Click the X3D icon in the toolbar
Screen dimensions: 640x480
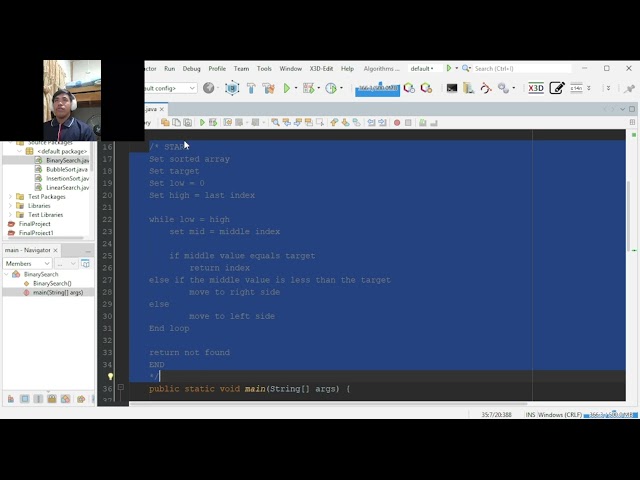pos(536,88)
